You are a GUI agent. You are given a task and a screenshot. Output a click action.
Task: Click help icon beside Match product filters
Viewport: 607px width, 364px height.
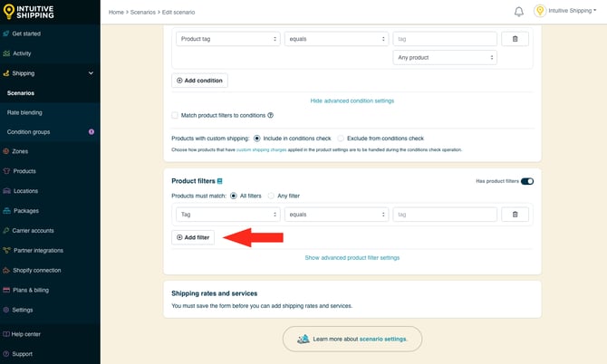270,115
